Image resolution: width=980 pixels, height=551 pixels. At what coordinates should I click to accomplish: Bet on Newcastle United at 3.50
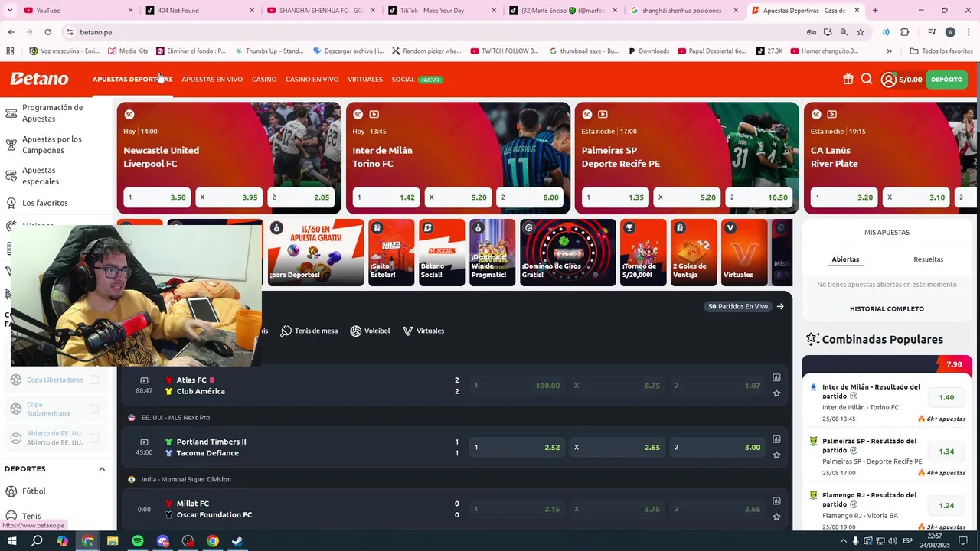156,197
